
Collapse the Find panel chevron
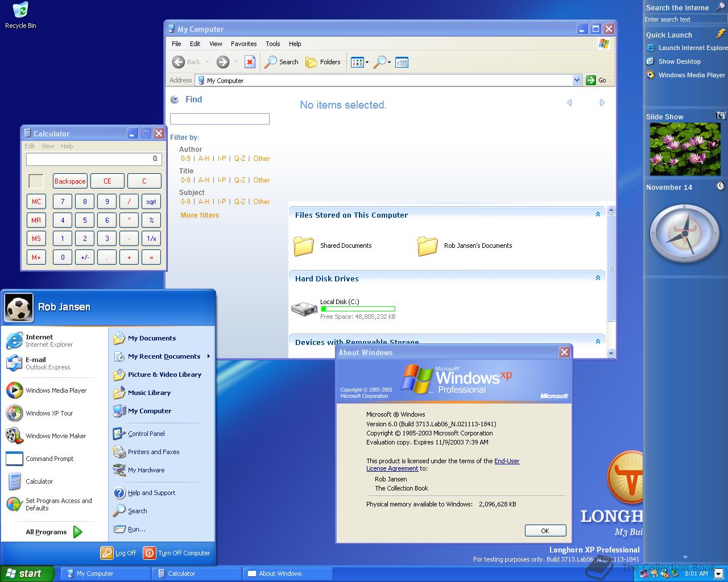tap(175, 99)
